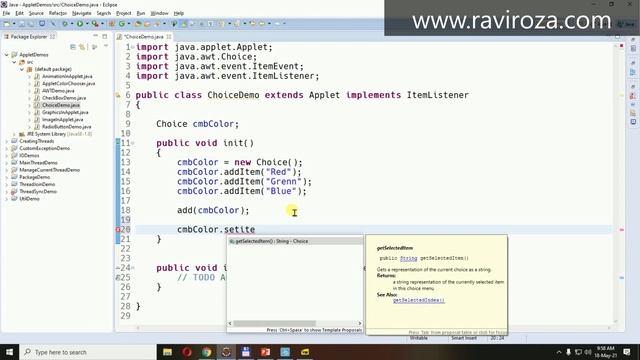Viewport: 640px width, 360px height.
Task: Click Link with Editor in Package Explorer
Action: [82, 47]
